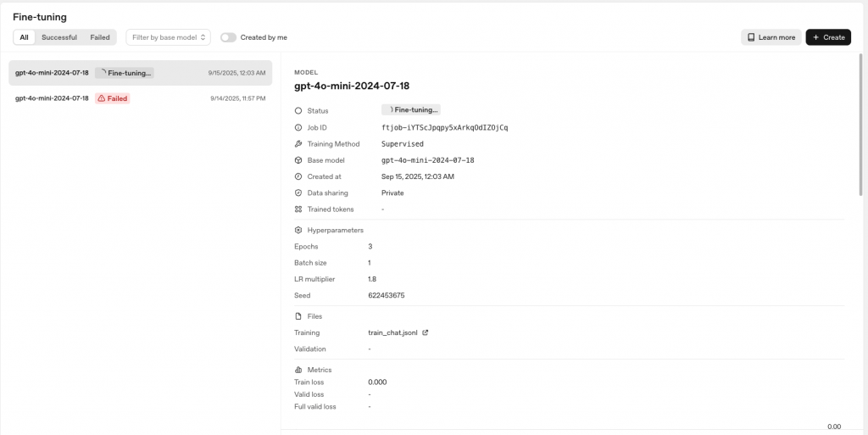
Task: Open train_chat.jsonl external link icon
Action: click(x=426, y=332)
